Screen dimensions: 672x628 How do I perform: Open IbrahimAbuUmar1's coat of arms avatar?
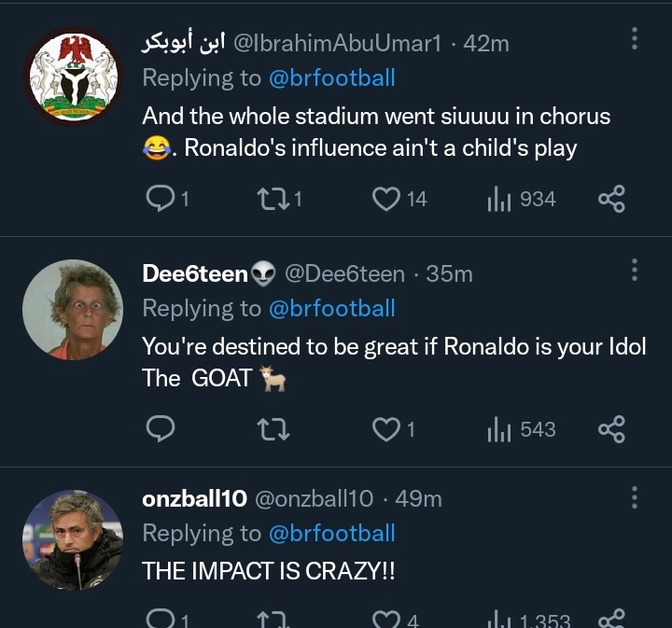[x=73, y=77]
